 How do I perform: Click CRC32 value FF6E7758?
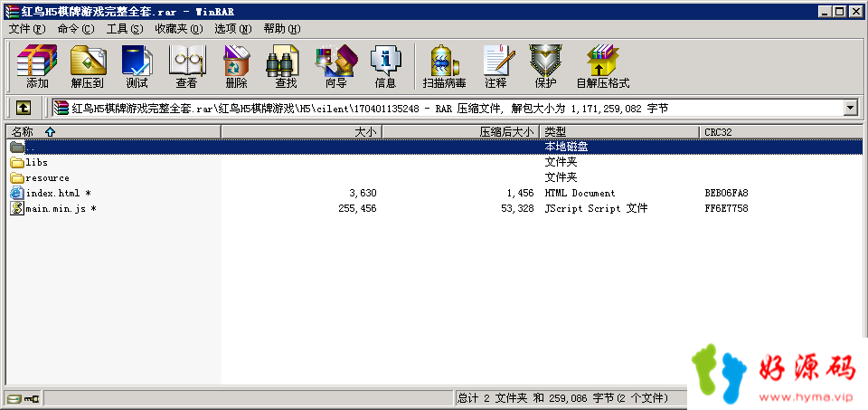[726, 208]
